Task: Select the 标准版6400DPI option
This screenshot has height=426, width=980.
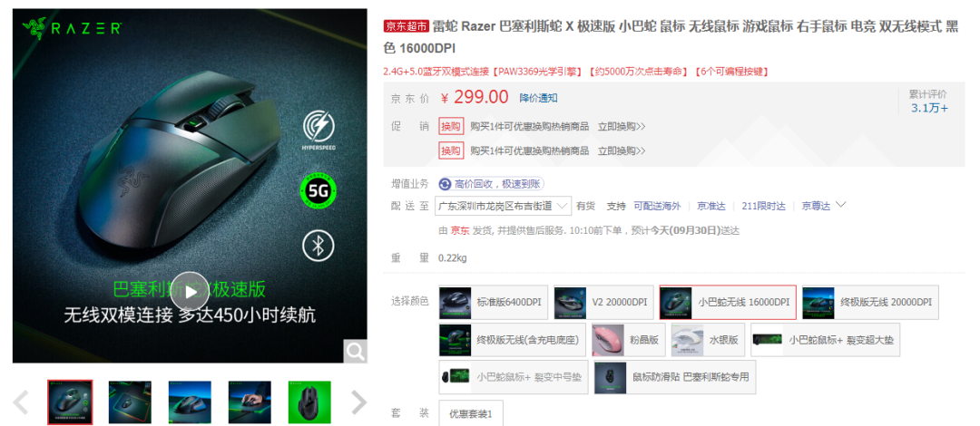Action: click(494, 303)
